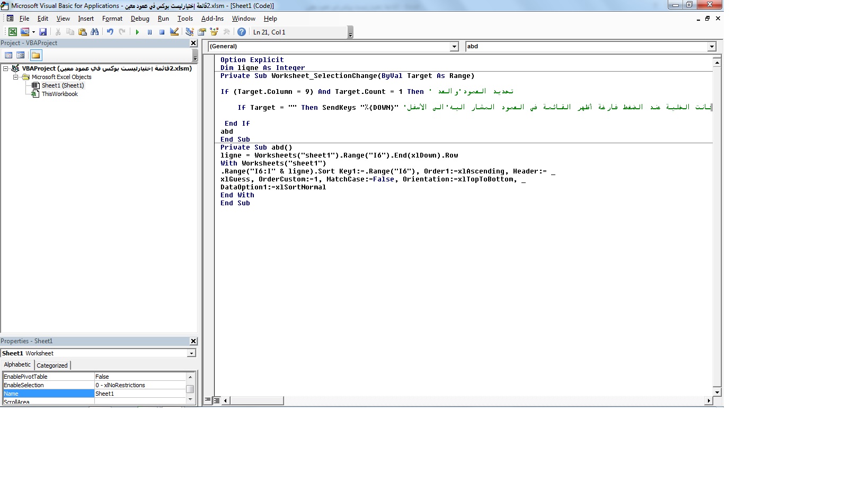
Task: Click the Redo arrow icon
Action: click(122, 32)
